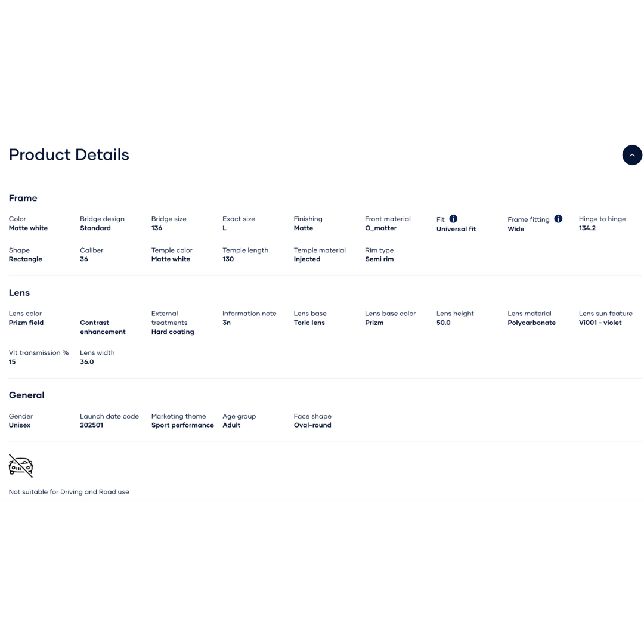Click the 'Not suitable for Driving' notice text
Screen dimensions: 644x644
click(69, 492)
